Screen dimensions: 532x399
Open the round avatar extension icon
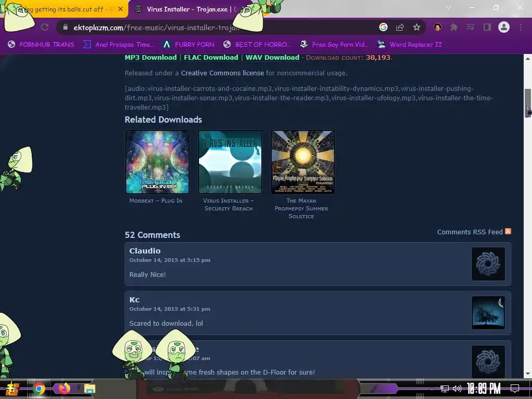tap(437, 27)
